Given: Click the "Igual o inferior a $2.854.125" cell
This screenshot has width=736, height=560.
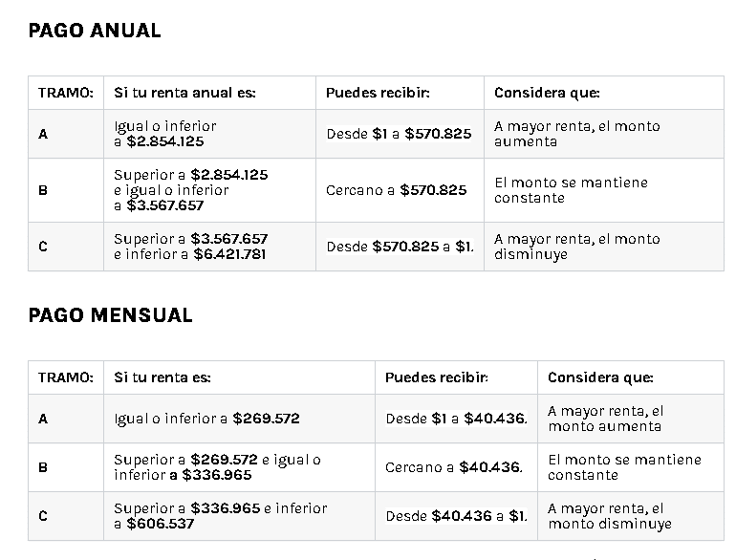Looking at the screenshot, I should point(165,134).
